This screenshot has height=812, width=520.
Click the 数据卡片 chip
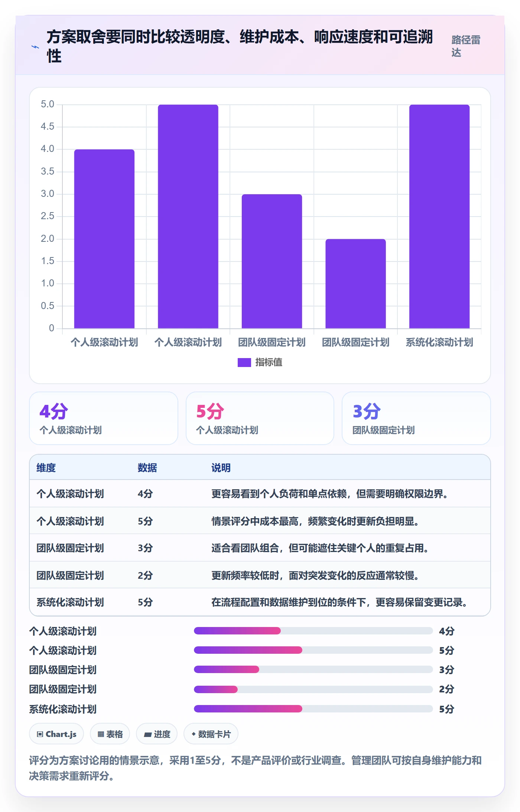tap(211, 734)
